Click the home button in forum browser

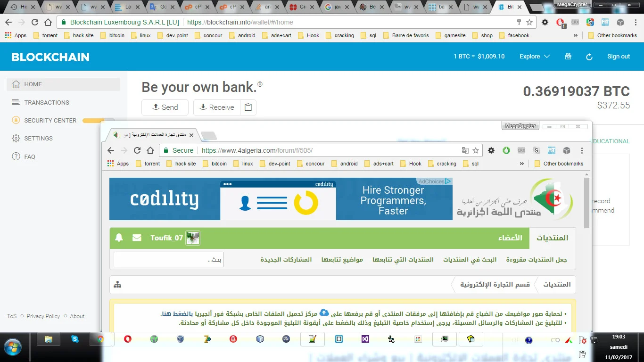pyautogui.click(x=150, y=150)
